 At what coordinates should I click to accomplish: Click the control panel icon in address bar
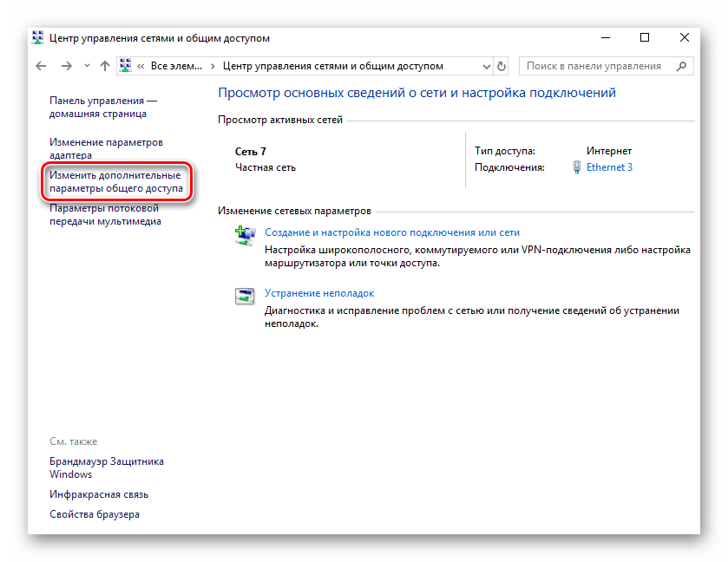tap(126, 66)
